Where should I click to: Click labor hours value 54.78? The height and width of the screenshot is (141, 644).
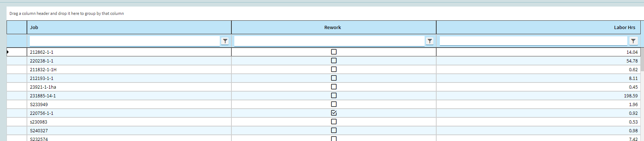tap(632, 61)
